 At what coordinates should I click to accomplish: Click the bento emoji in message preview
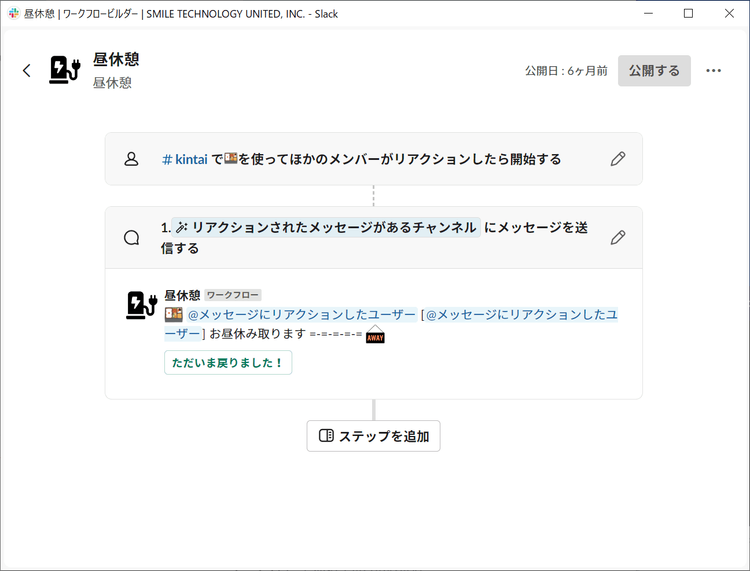pyautogui.click(x=174, y=314)
